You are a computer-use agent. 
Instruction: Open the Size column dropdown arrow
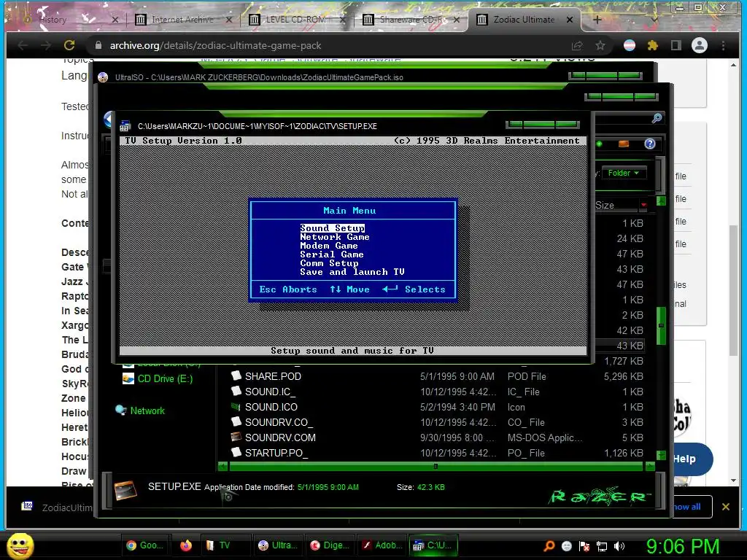pos(644,205)
